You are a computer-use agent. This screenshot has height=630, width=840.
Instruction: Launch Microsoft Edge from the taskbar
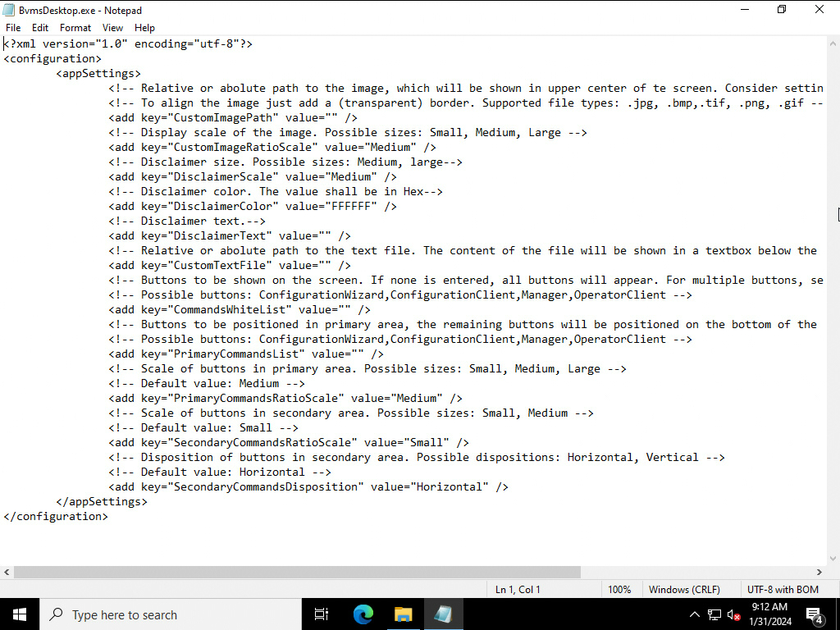point(363,614)
